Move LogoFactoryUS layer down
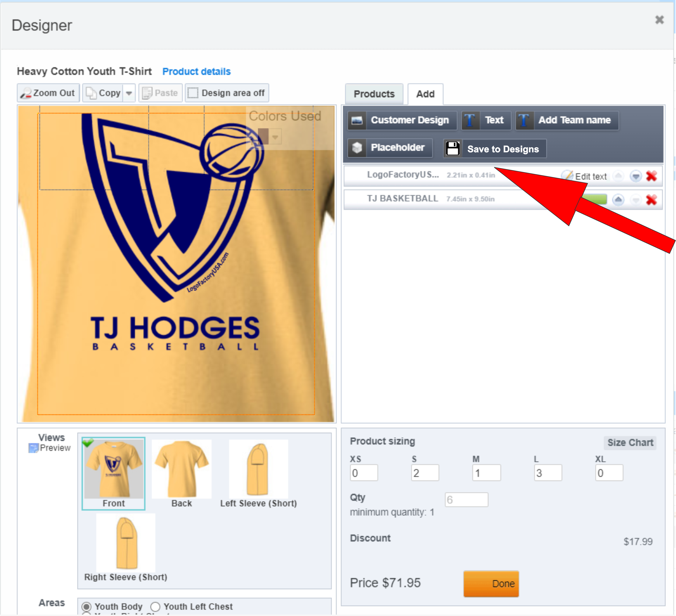Viewport: 676px width, 616px height. point(636,176)
